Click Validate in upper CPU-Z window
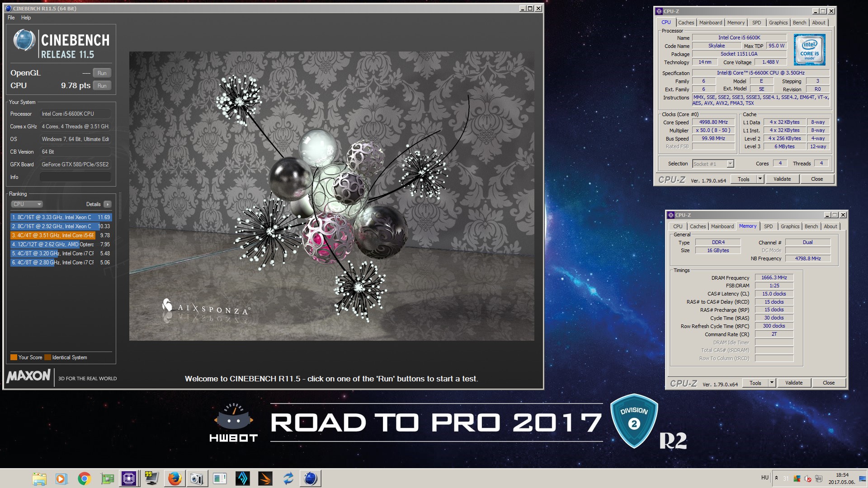This screenshot has width=868, height=488. point(782,179)
